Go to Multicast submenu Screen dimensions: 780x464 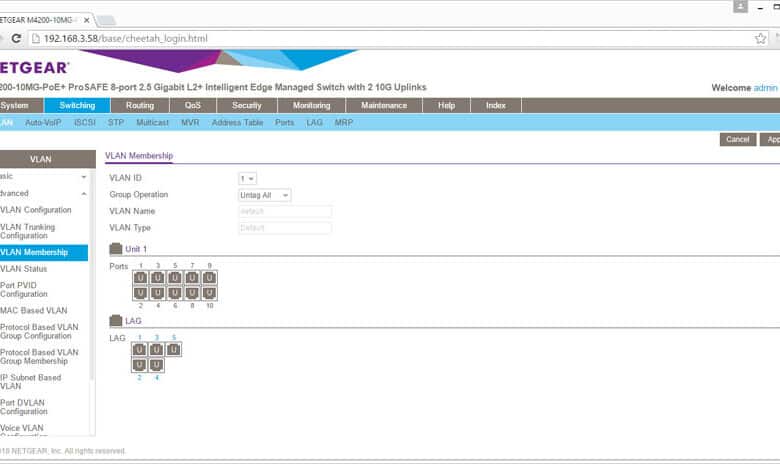click(152, 122)
